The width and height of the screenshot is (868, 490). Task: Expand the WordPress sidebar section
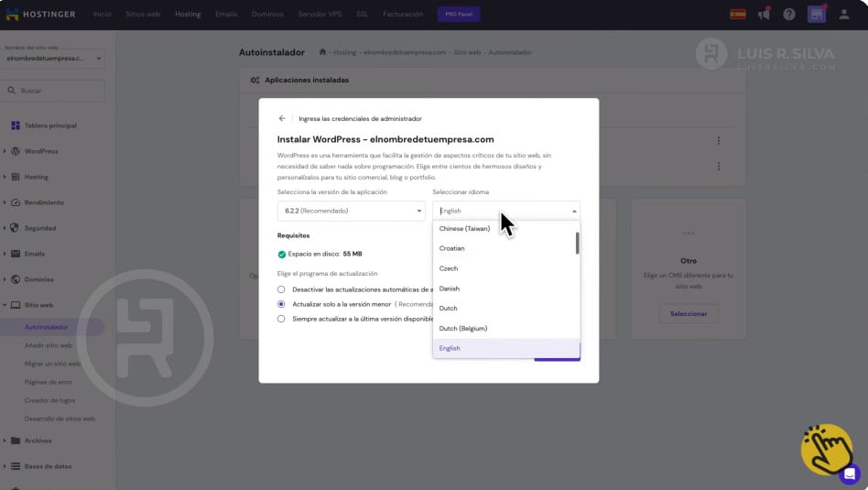coord(5,151)
